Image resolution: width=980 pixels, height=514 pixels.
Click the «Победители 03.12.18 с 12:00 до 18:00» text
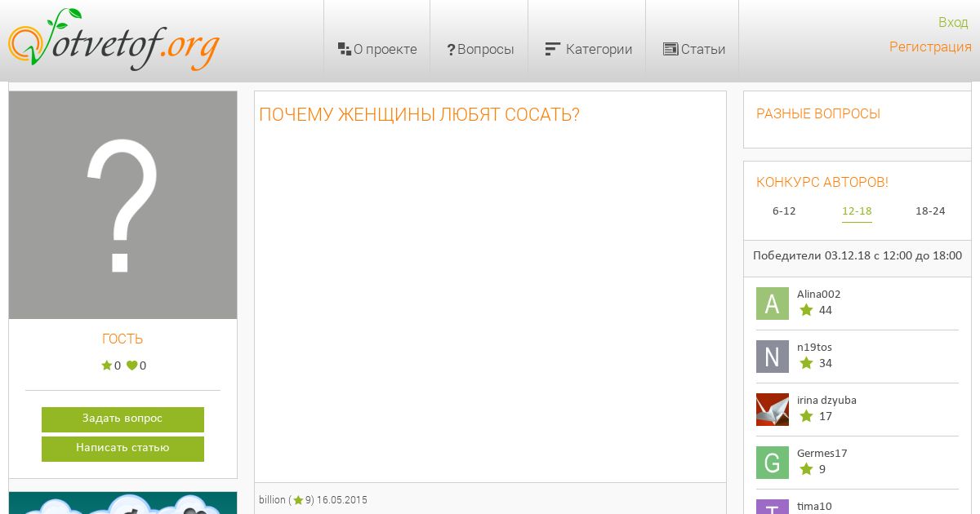(857, 255)
